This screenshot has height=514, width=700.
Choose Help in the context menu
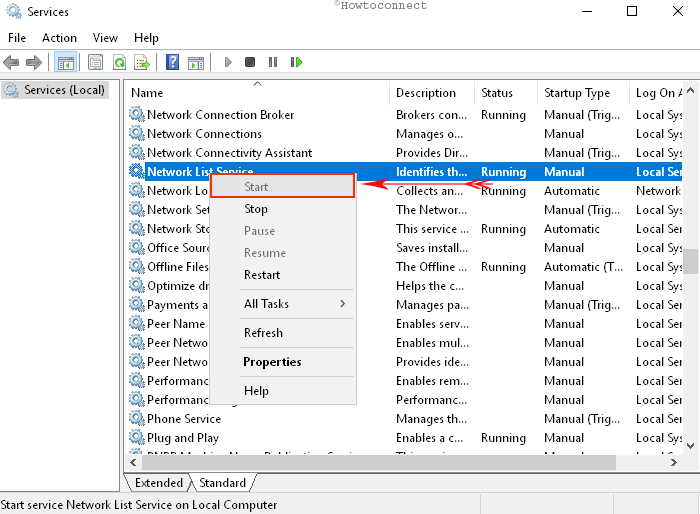pos(283,391)
